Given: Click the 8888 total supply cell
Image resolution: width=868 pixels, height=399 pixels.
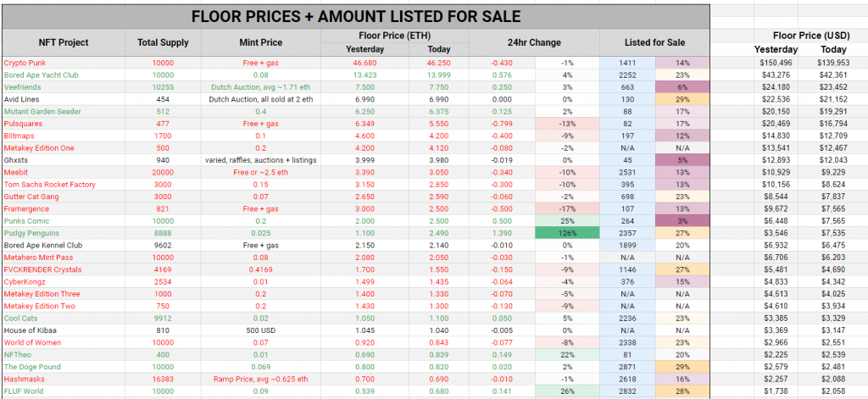Looking at the screenshot, I should click(163, 234).
